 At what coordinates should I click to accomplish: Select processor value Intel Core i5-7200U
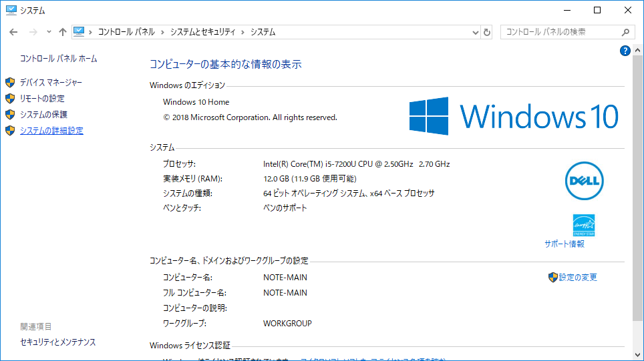click(x=357, y=164)
